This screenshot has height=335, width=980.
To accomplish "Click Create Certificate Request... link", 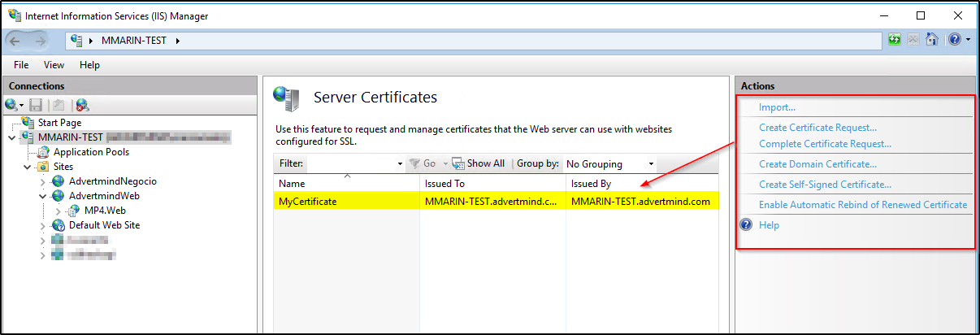I will (x=817, y=128).
